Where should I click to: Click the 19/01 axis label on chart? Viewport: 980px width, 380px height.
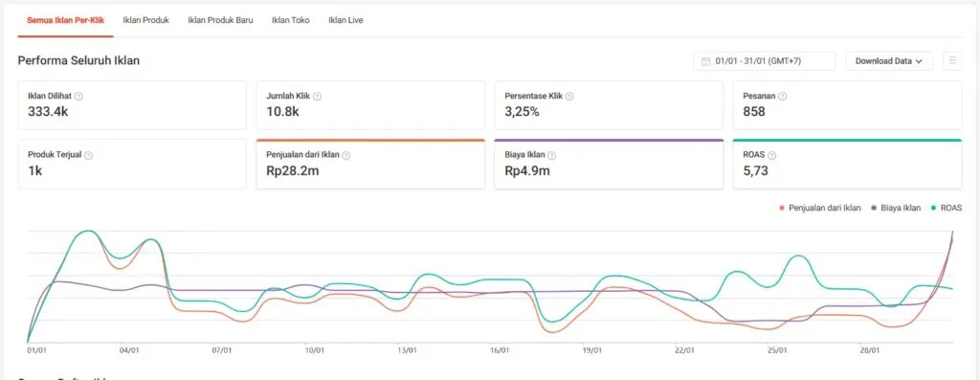(591, 350)
